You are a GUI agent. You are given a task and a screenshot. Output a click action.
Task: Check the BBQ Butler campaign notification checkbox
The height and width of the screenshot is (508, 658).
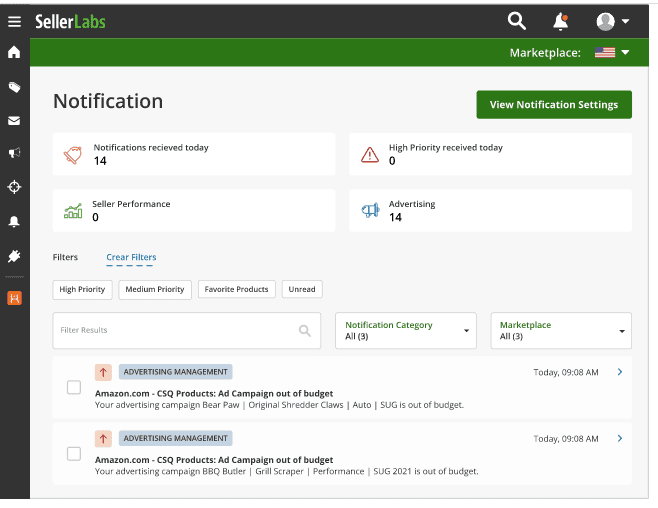click(74, 454)
